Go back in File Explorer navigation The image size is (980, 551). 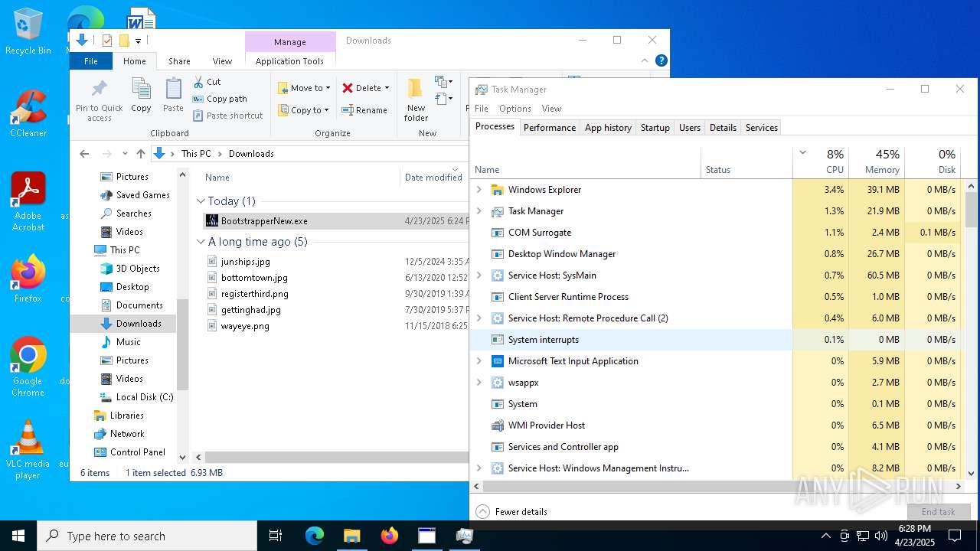pyautogui.click(x=84, y=154)
